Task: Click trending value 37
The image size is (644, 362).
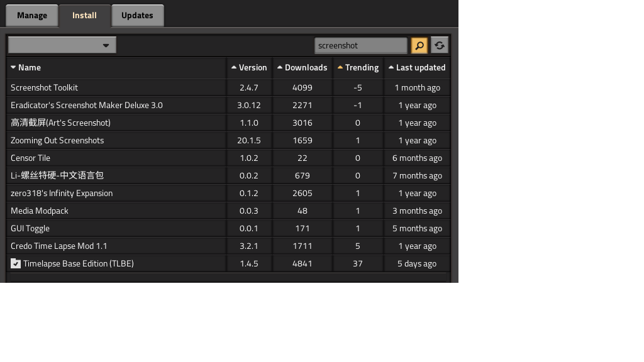Action: (358, 263)
